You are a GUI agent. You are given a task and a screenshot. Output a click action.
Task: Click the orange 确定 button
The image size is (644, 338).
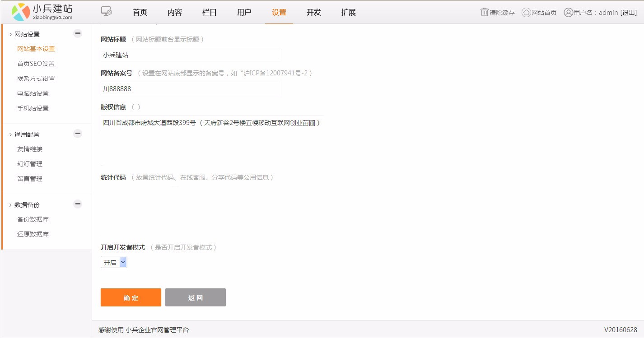pyautogui.click(x=131, y=297)
